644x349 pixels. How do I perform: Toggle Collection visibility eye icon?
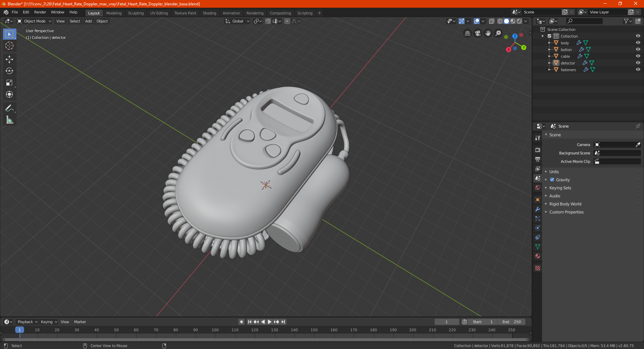click(x=638, y=36)
